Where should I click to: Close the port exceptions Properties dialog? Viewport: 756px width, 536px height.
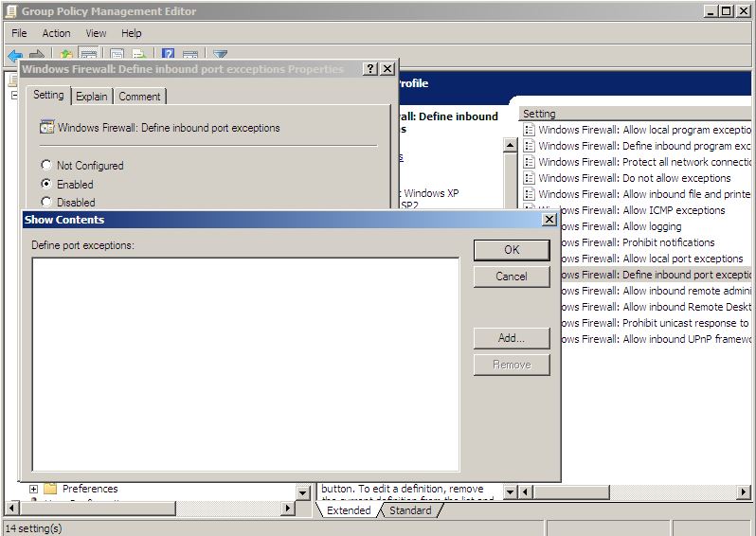tap(387, 69)
